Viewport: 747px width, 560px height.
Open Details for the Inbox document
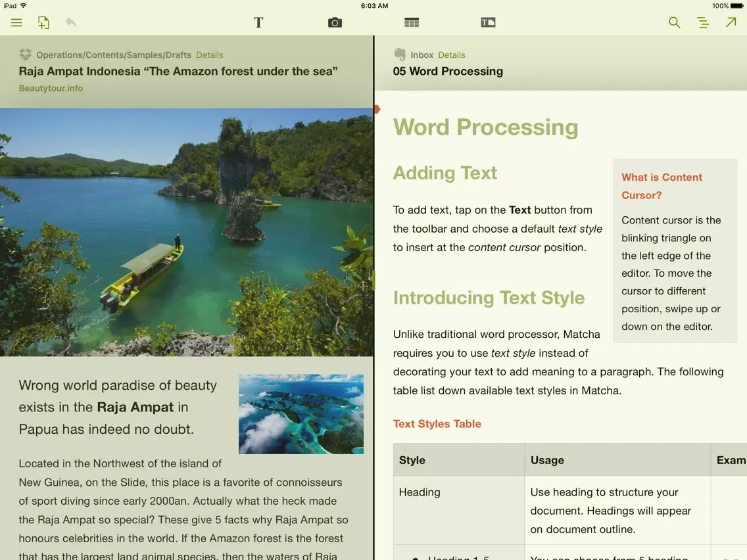tap(452, 55)
